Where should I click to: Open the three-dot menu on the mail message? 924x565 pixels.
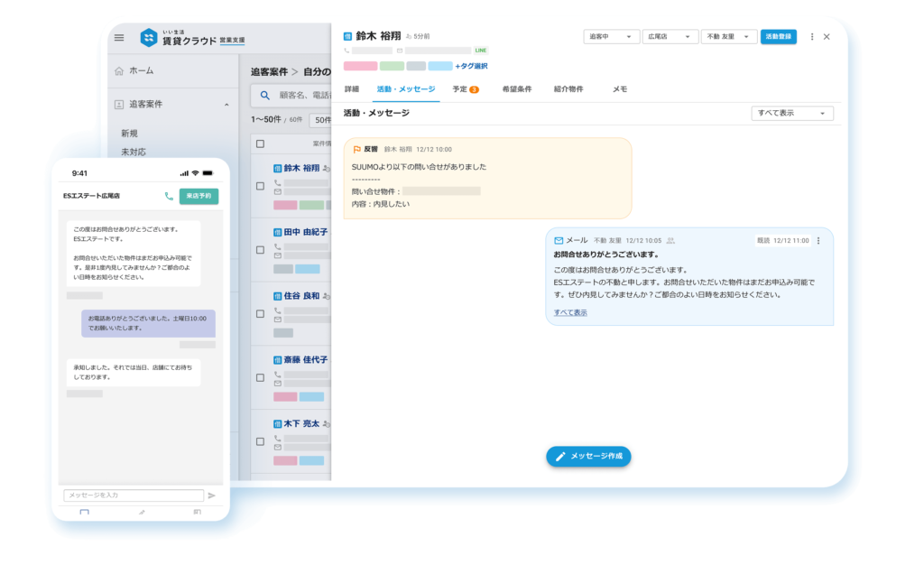click(818, 241)
